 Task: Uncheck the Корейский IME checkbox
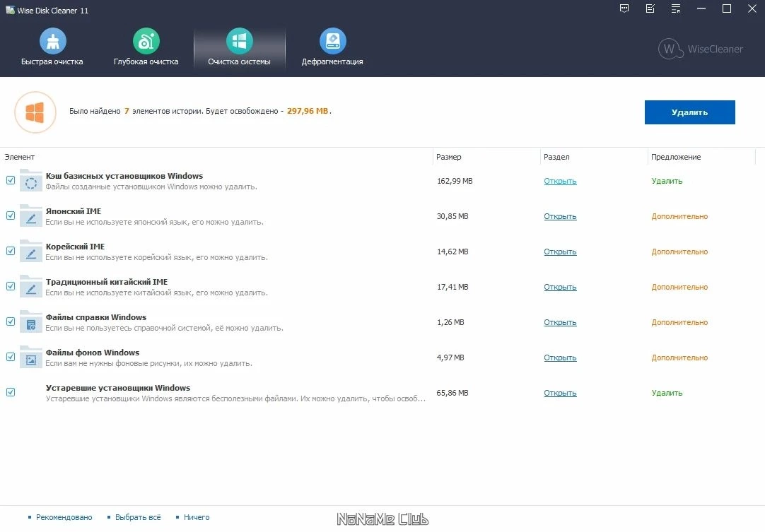pos(10,251)
